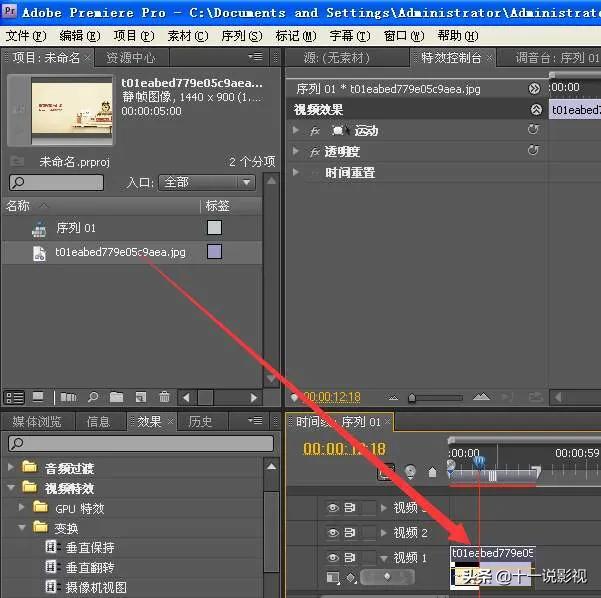This screenshot has height=598, width=601.
Task: Click show keyframes diamond icon on 视频 1
Action: pyautogui.click(x=351, y=578)
